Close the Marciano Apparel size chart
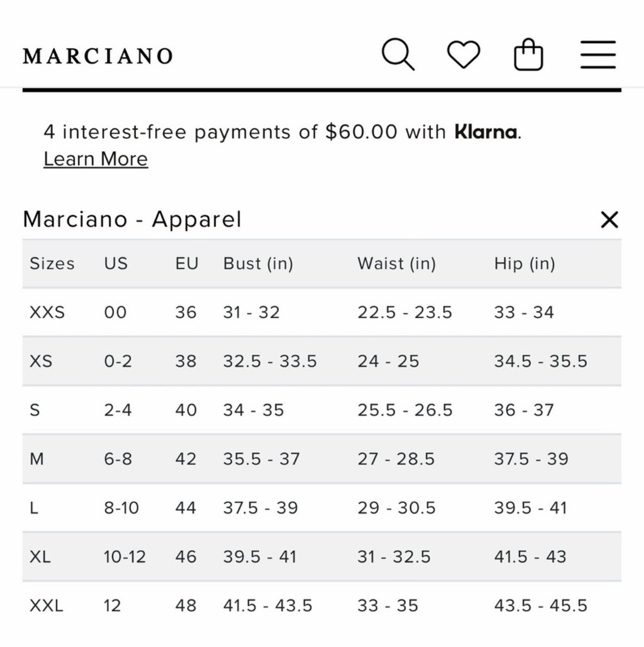 609,220
